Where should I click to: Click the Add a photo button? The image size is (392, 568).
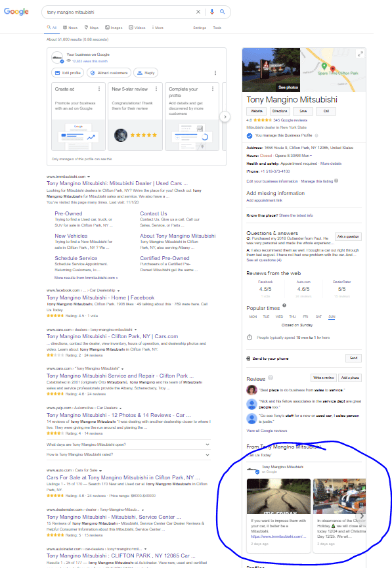coord(350,378)
